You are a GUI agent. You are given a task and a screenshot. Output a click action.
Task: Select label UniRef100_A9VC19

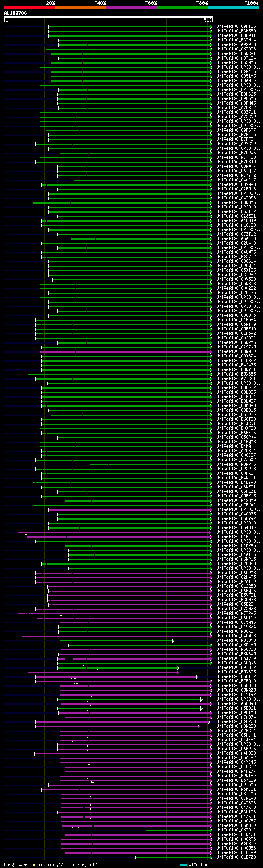pos(236,144)
